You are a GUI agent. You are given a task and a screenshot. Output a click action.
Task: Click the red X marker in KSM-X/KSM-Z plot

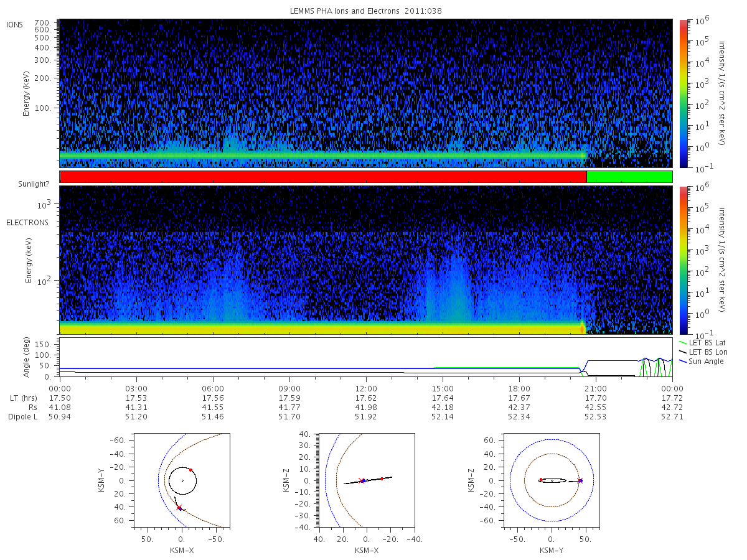click(361, 480)
